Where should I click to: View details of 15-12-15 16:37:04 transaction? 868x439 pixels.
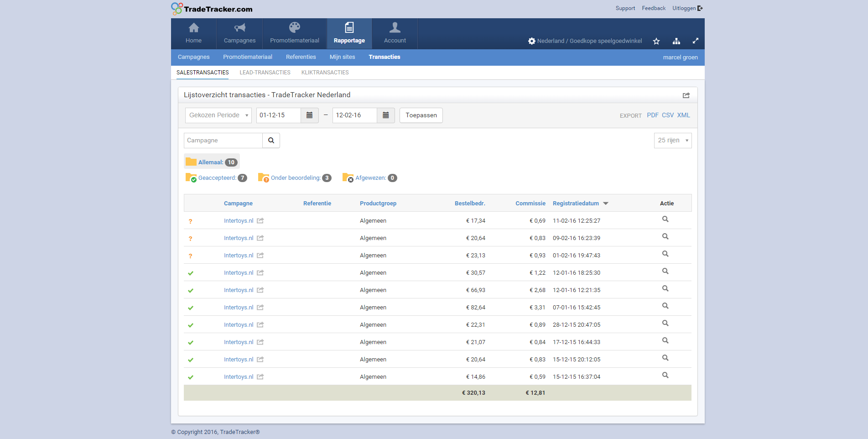point(665,375)
